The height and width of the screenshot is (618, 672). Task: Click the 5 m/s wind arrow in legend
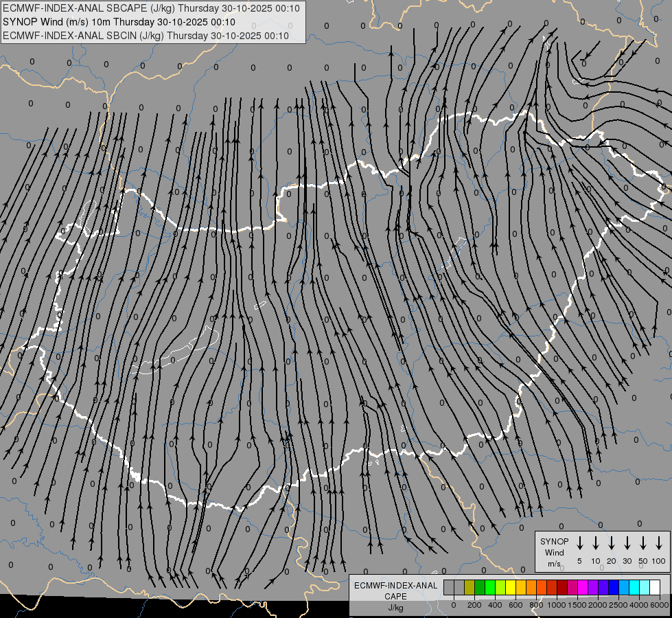tap(580, 543)
